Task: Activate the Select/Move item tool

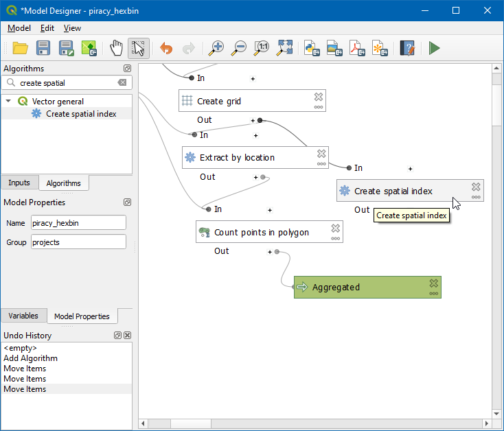Action: (x=139, y=48)
